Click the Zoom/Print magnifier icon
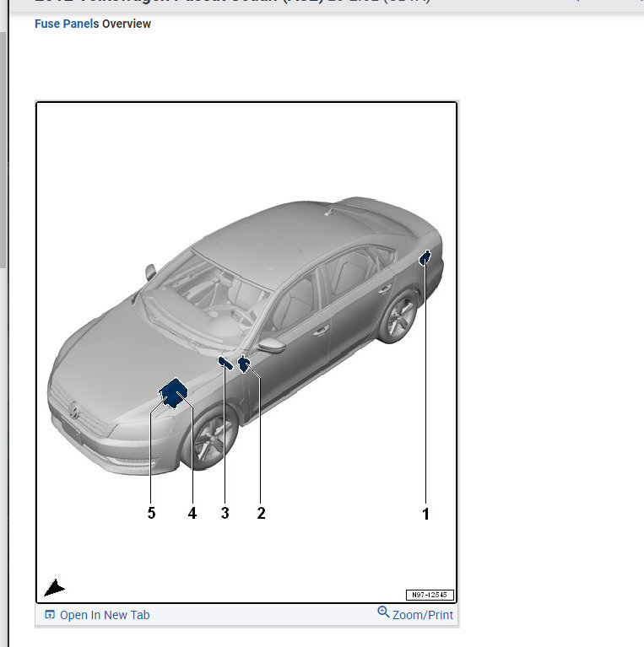Viewport: 644px width, 647px height. pos(383,612)
